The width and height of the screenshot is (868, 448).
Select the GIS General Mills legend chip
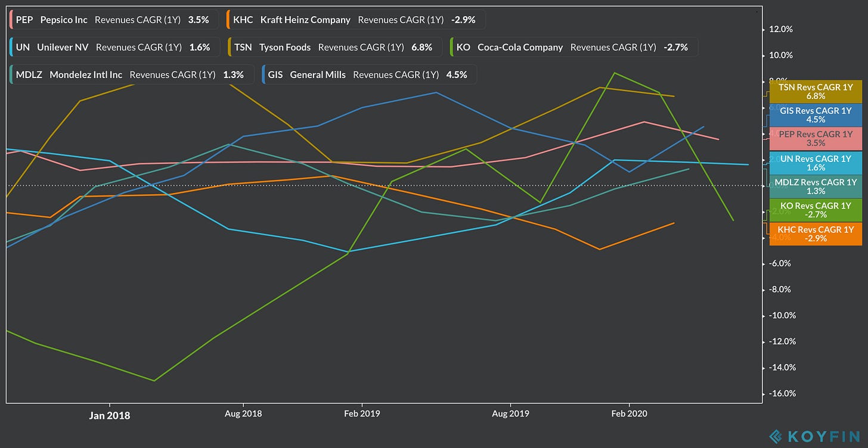point(369,74)
